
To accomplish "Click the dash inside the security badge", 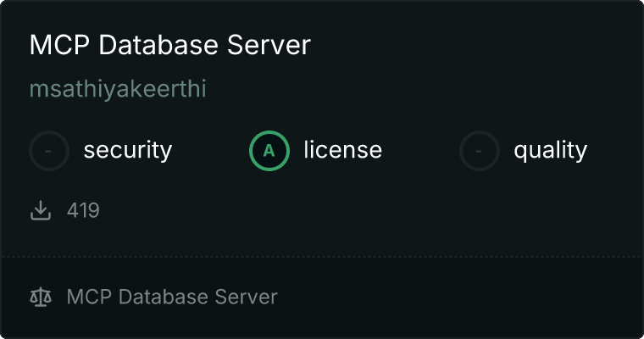I will (x=49, y=151).
